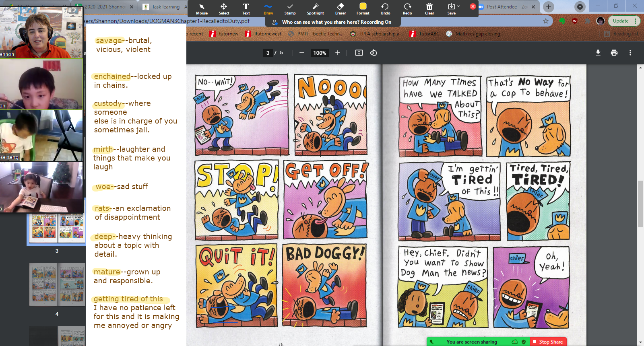Open the uBlock Origin extension
The width and height of the screenshot is (644, 346).
575,21
